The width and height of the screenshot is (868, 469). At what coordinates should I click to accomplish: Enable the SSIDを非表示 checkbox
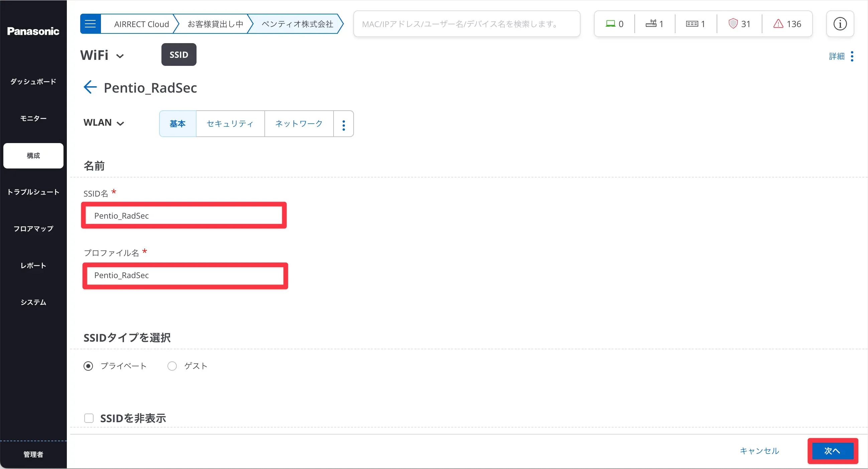point(89,418)
